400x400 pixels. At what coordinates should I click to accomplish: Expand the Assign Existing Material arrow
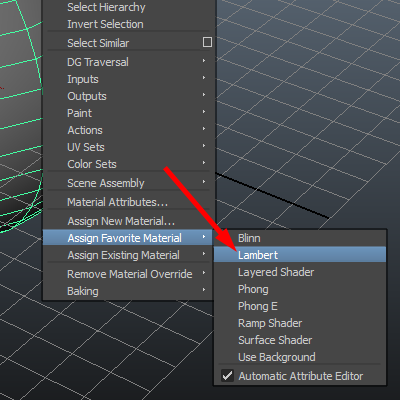coord(204,254)
